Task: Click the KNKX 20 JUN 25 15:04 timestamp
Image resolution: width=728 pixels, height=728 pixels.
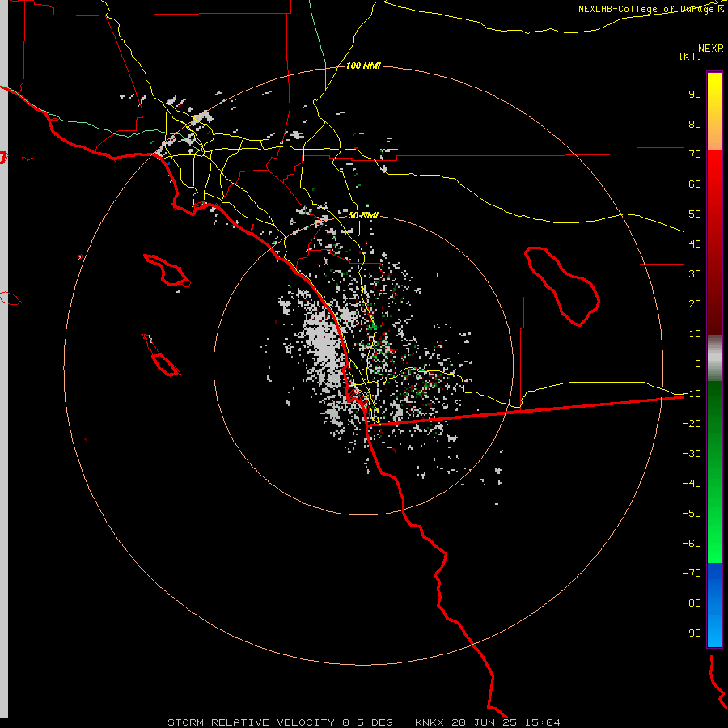Action: [488, 722]
